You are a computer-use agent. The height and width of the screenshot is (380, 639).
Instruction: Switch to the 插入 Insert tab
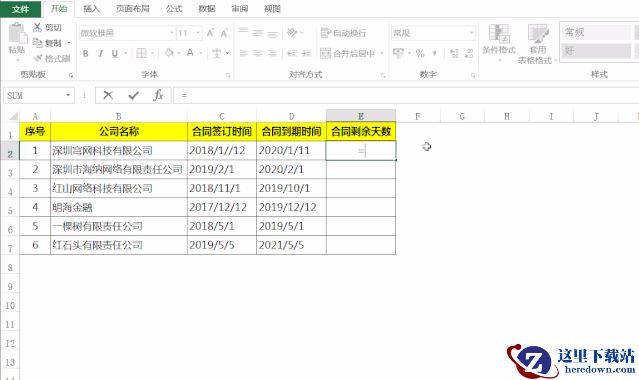(x=91, y=9)
